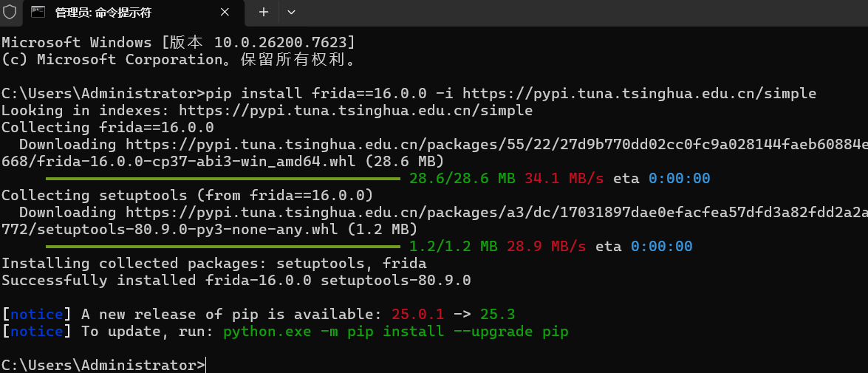
Task: Click the command prompt icon on the tab
Action: [x=38, y=12]
